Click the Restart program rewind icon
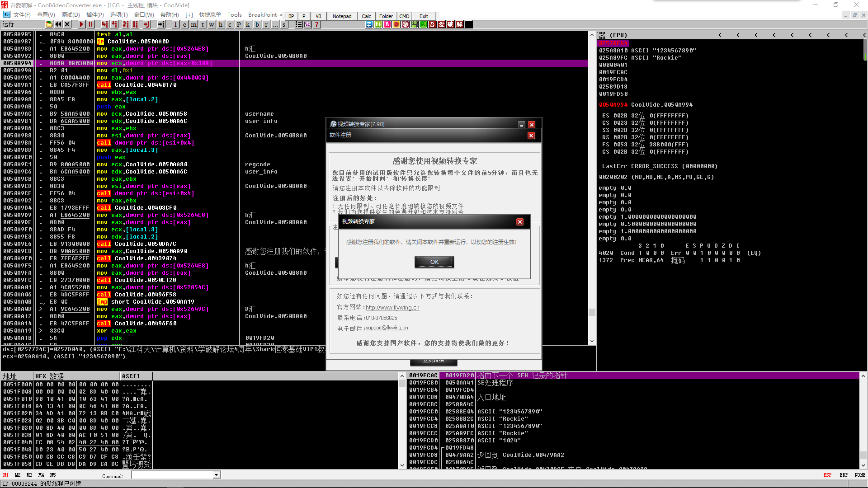The width and height of the screenshot is (868, 488). (x=58, y=24)
